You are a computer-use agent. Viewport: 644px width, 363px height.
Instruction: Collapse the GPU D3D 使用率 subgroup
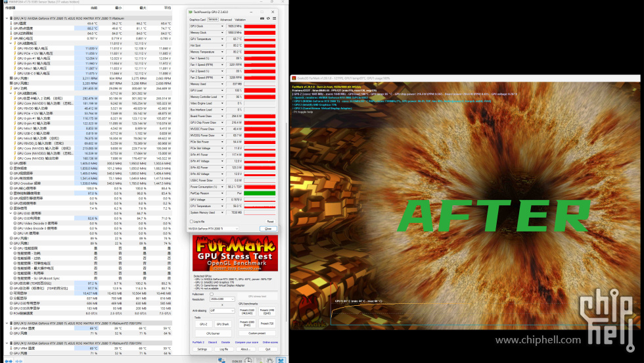(11, 213)
